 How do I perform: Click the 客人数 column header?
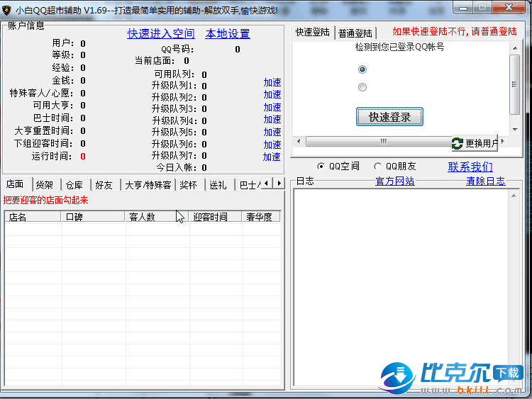pos(140,217)
